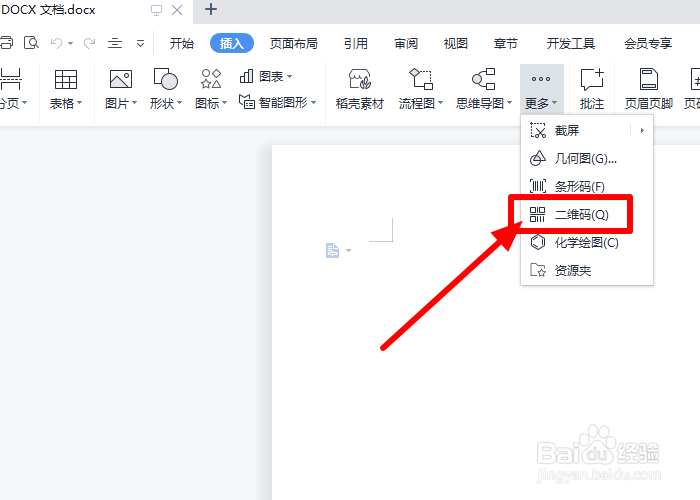Click the 表格 table icon
Image resolution: width=700 pixels, height=500 pixels.
point(66,79)
